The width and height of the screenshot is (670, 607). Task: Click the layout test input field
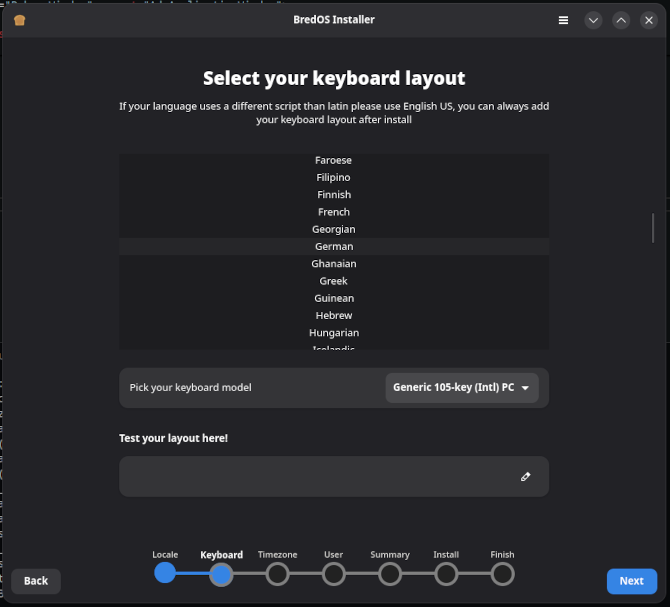click(x=320, y=477)
